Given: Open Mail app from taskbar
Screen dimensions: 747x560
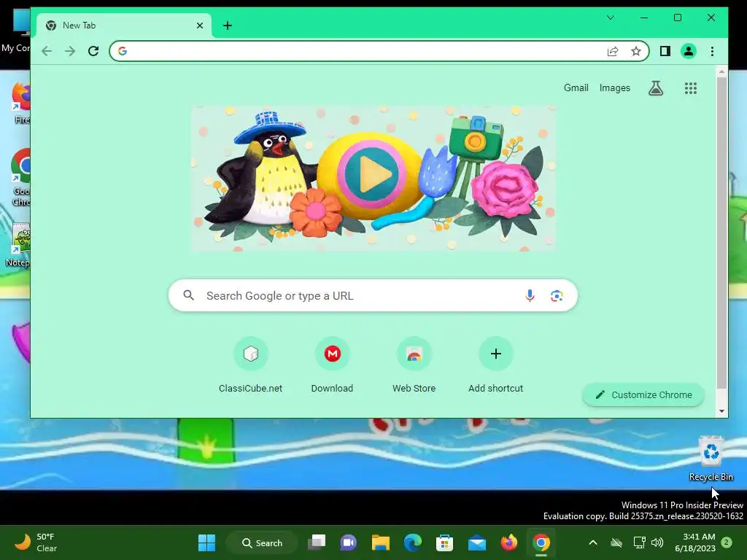Looking at the screenshot, I should tap(477, 542).
